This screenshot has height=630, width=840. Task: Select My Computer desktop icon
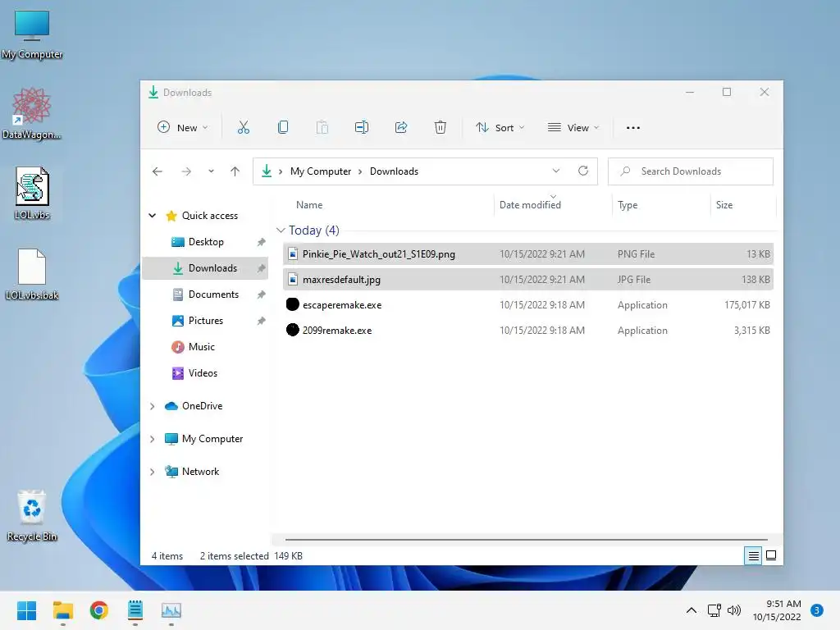[32, 34]
